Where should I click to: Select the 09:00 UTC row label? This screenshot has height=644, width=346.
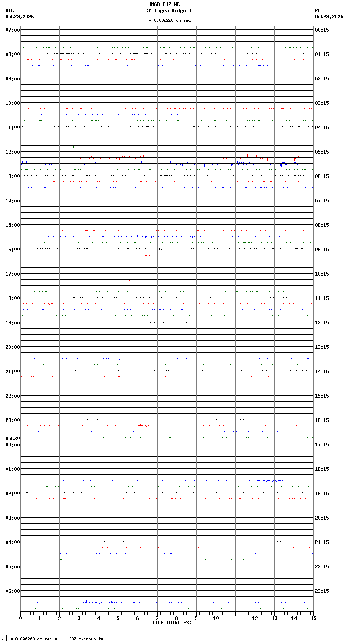(x=13, y=79)
